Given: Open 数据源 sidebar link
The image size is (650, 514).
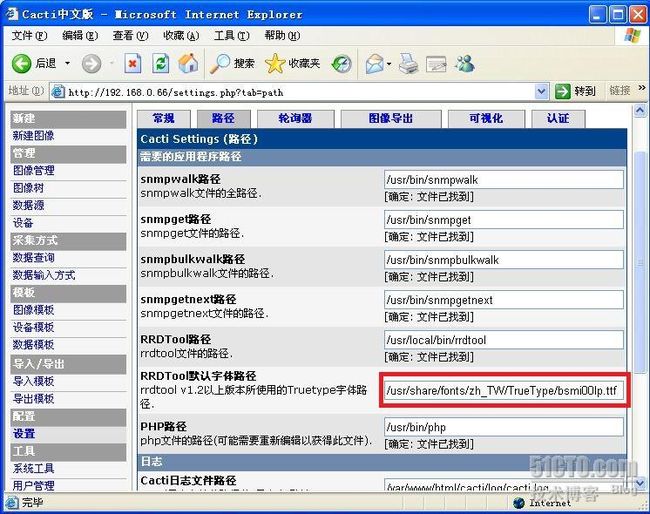Looking at the screenshot, I should [28, 205].
